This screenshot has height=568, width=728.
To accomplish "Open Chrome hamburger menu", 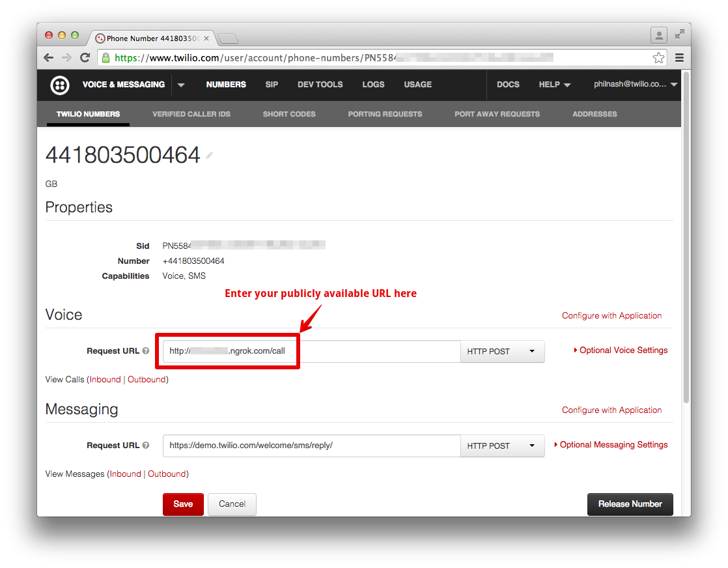I will pos(679,57).
